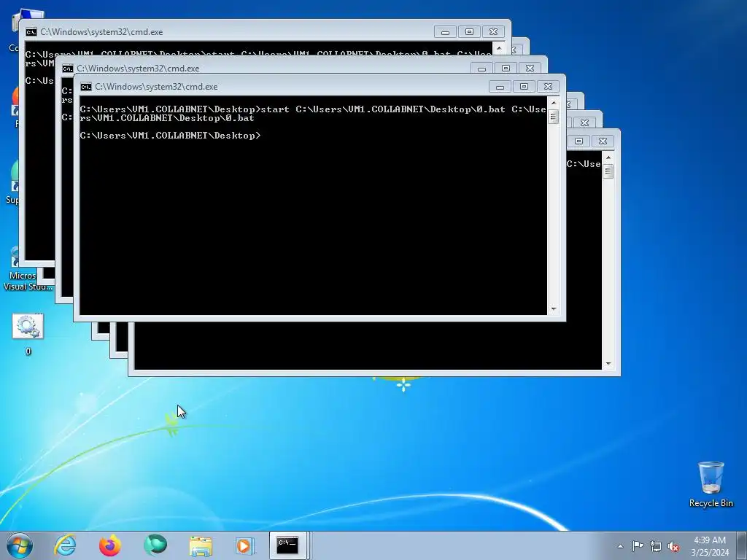Viewport: 747px width, 560px height.
Task: Click scrollbar thumb in bottom-right rear cmd window
Action: click(608, 171)
